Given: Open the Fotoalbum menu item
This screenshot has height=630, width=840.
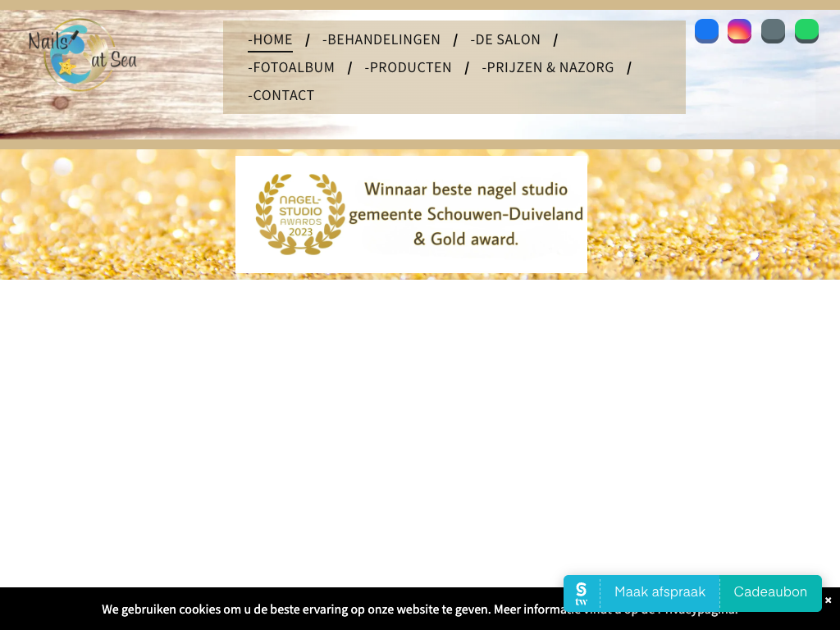Looking at the screenshot, I should click(x=291, y=67).
